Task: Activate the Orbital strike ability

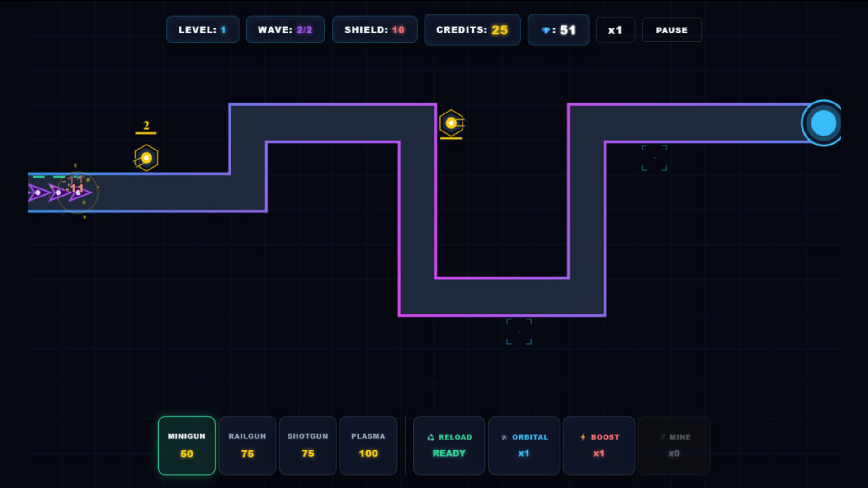Action: click(x=524, y=446)
